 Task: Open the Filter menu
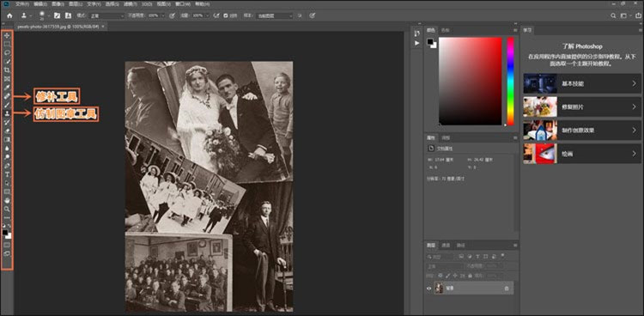click(131, 4)
